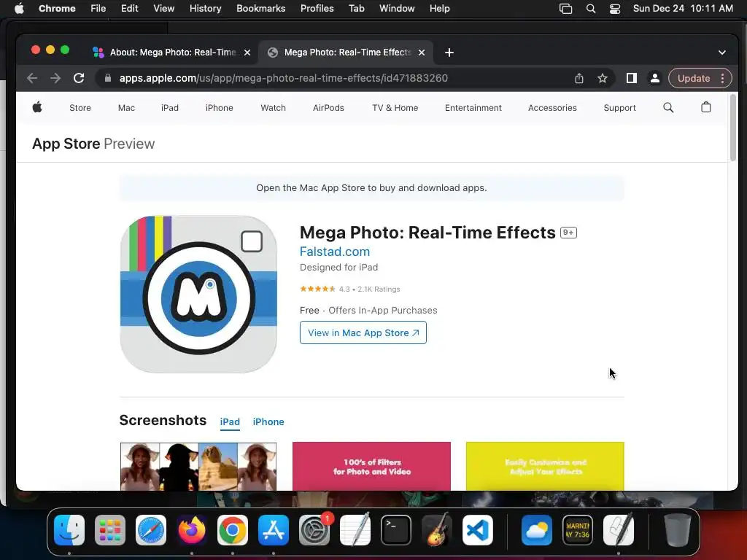The width and height of the screenshot is (747, 560).
Task: Open Script Editor from the Dock
Action: [x=619, y=530]
